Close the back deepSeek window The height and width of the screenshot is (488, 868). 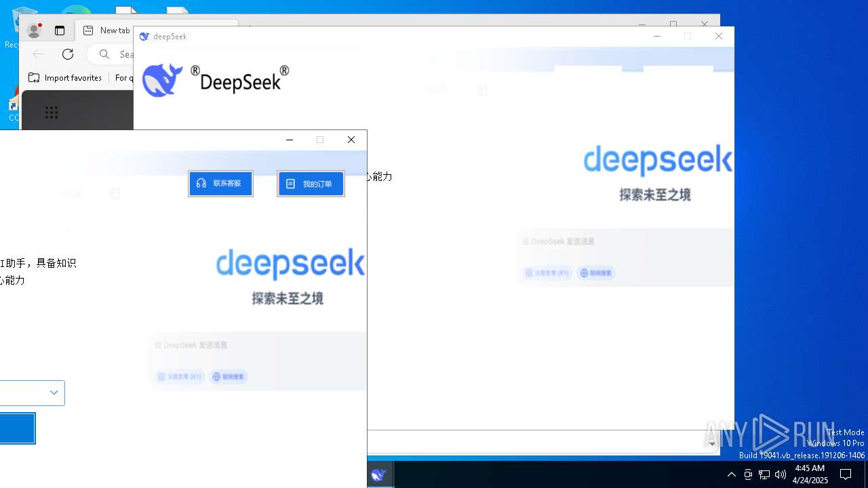[x=719, y=36]
